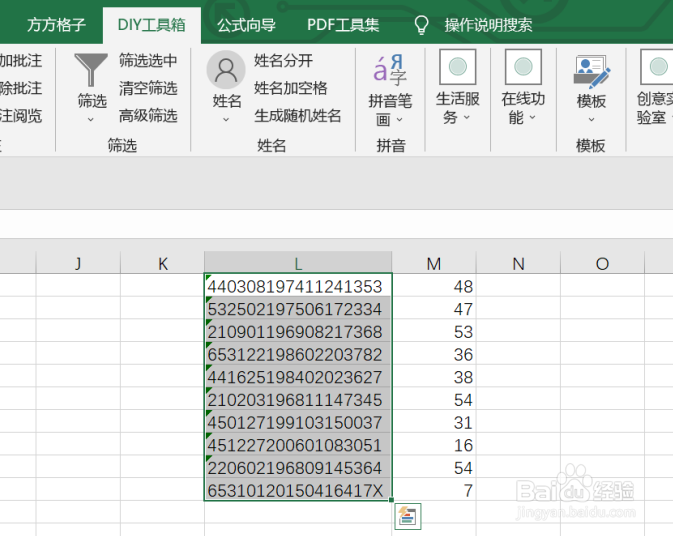Click the person Name icon
This screenshot has width=673, height=536.
(226, 70)
